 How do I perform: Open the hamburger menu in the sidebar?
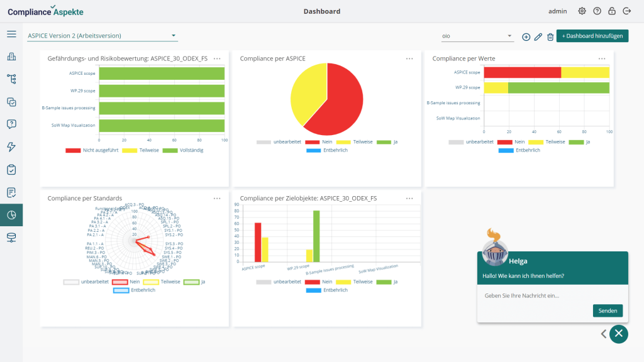coord(11,34)
